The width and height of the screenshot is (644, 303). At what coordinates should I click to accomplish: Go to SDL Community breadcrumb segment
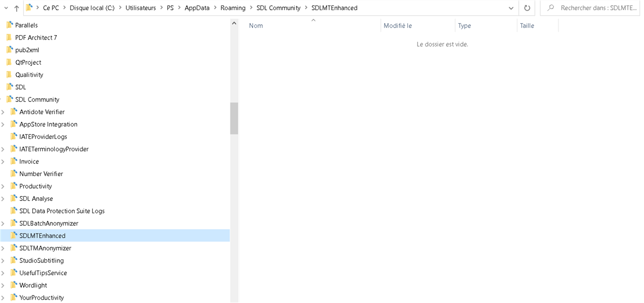click(278, 8)
